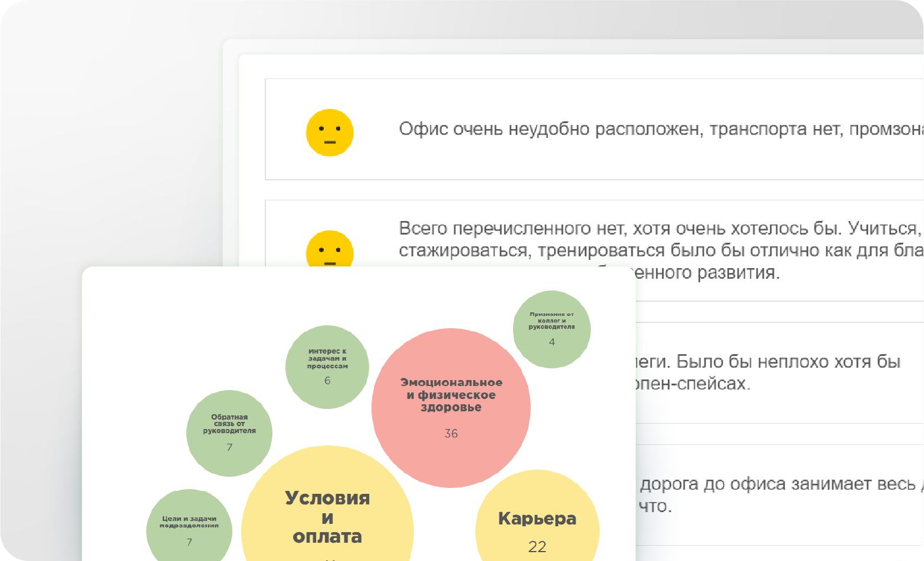This screenshot has height=561, width=924.
Task: Select the neutral emoji next to the training opportunities comment
Action: click(328, 250)
